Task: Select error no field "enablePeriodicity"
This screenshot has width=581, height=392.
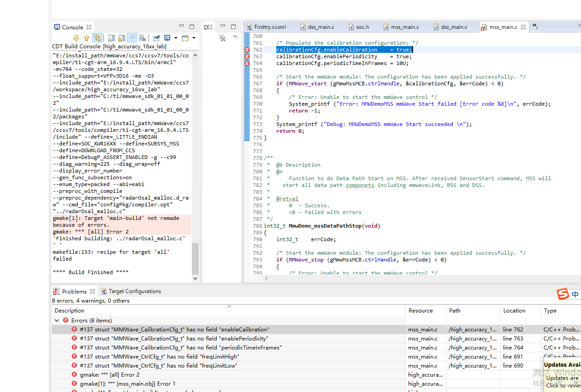Action: [174, 339]
